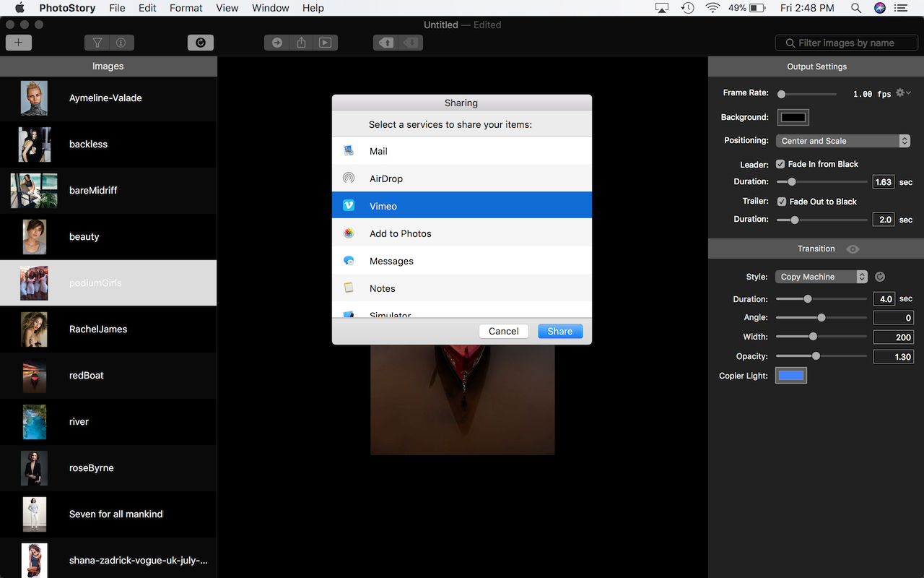Open the PhotoStory menu
Image resolution: width=924 pixels, height=578 pixels.
(x=68, y=8)
